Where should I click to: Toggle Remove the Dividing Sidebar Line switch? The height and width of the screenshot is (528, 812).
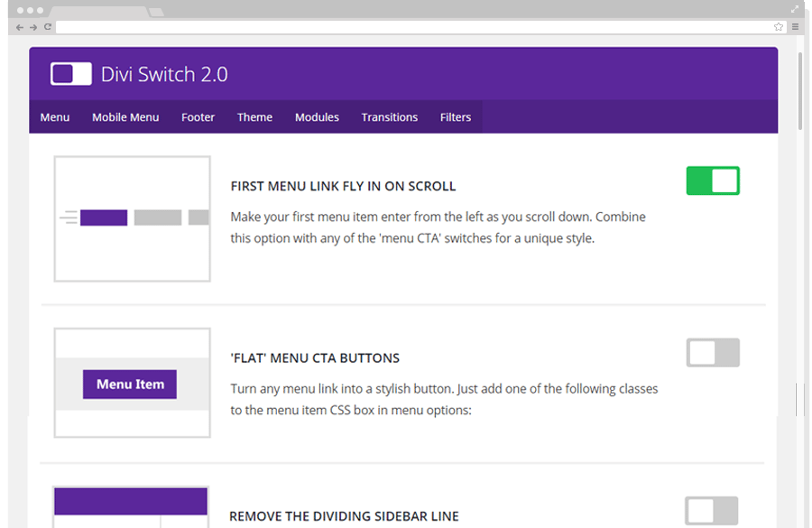click(711, 511)
